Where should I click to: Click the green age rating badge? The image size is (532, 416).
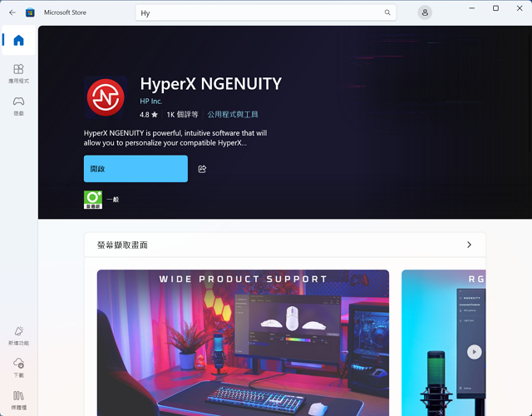click(x=93, y=200)
